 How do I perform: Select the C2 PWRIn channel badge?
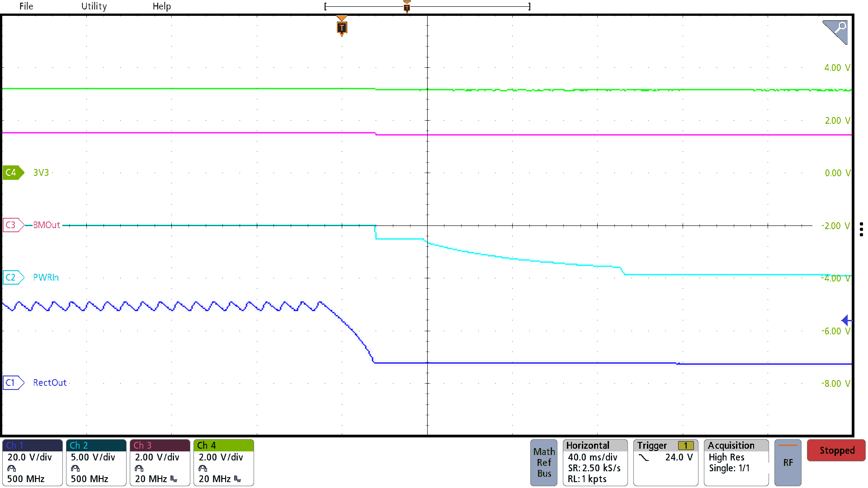click(12, 277)
